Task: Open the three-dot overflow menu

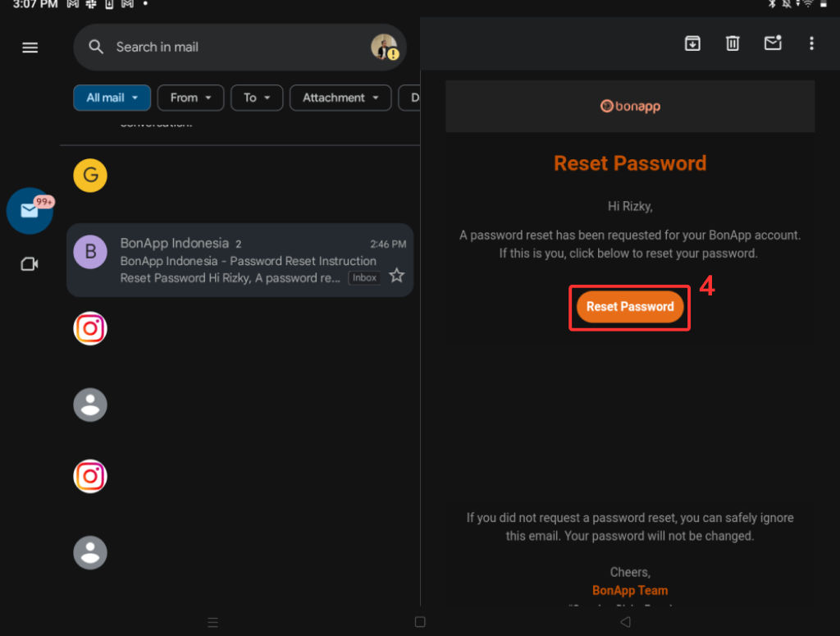Action: tap(811, 43)
